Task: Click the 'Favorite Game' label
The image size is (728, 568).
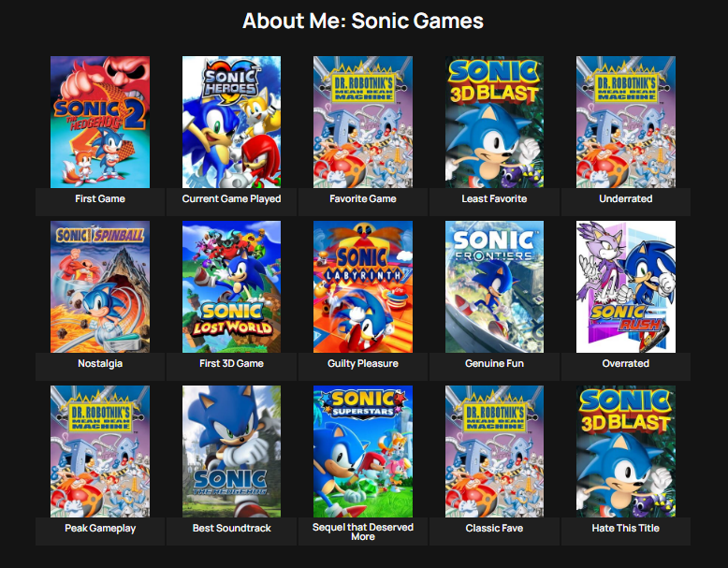Action: (363, 198)
